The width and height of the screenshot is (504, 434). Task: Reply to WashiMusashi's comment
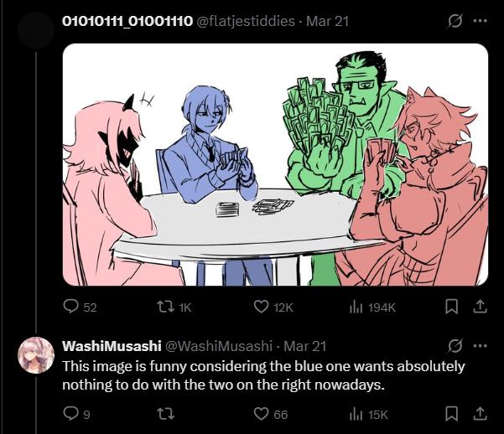[x=76, y=414]
